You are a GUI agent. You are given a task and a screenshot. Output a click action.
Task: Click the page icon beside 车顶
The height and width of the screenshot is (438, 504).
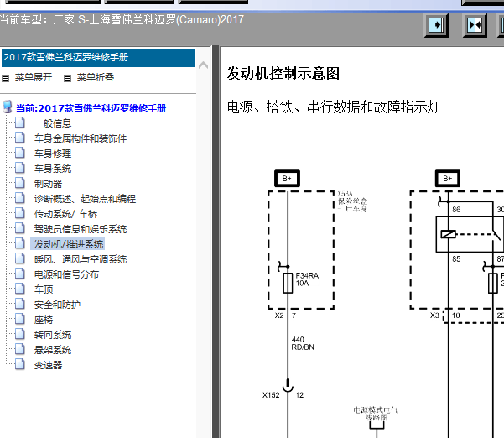20,289
